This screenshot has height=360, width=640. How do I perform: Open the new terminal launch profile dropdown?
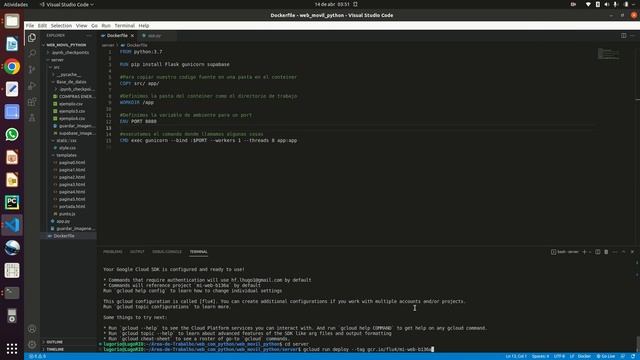pyautogui.click(x=589, y=252)
